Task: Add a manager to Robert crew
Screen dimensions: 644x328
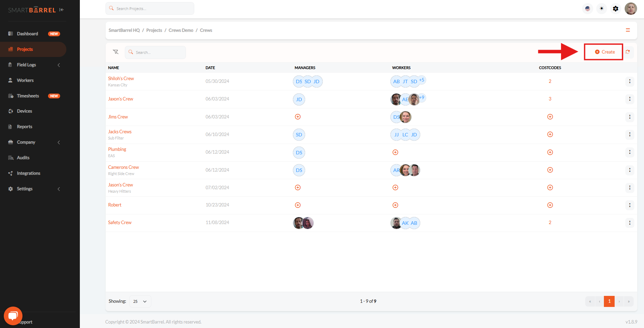Action: click(298, 205)
